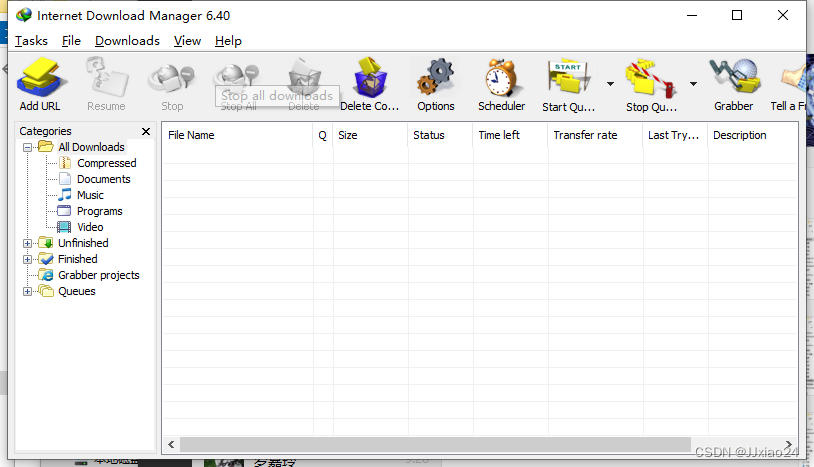The width and height of the screenshot is (814, 467).
Task: Collapse the All Downloads tree node
Action: click(x=28, y=147)
